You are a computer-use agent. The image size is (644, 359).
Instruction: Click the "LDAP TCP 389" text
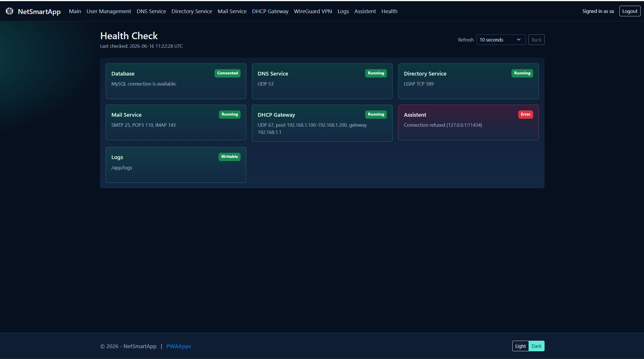(419, 84)
